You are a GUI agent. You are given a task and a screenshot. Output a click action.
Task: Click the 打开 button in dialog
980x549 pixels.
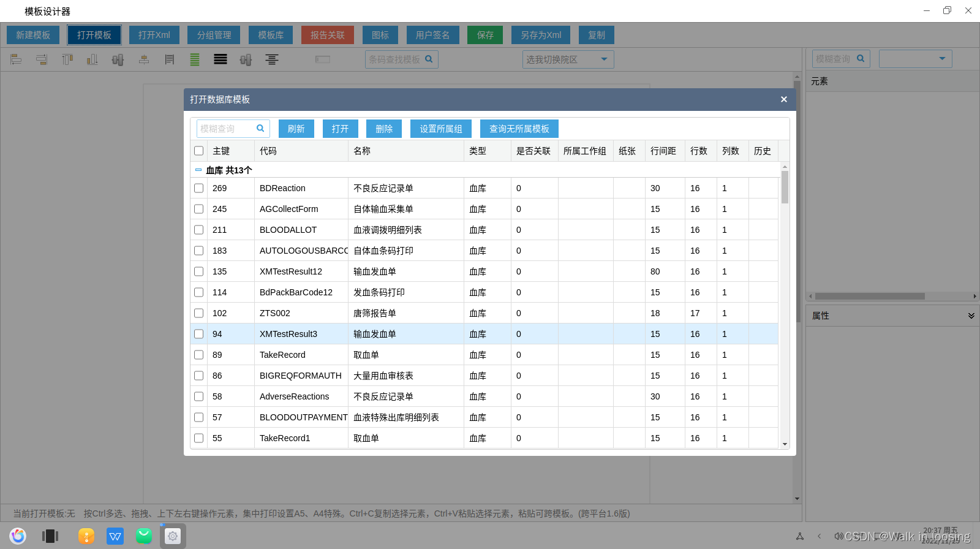pyautogui.click(x=341, y=129)
